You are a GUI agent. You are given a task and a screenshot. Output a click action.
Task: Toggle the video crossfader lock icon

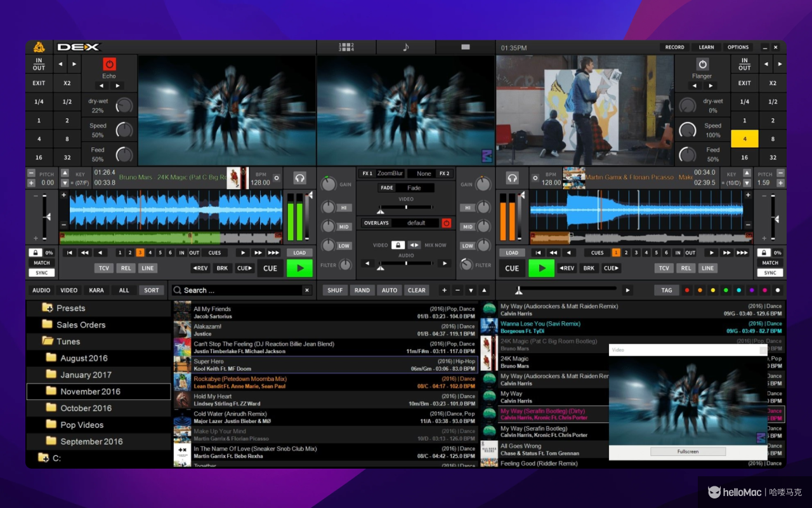pyautogui.click(x=398, y=245)
